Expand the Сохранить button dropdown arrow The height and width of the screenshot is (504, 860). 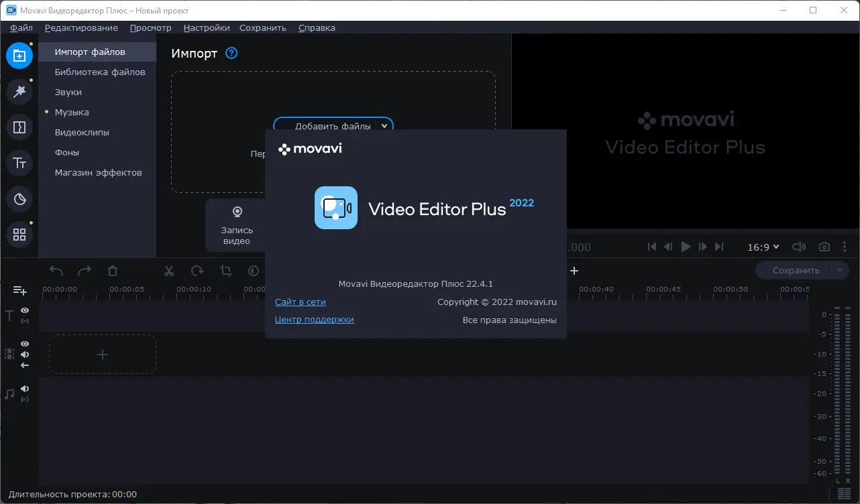[840, 271]
